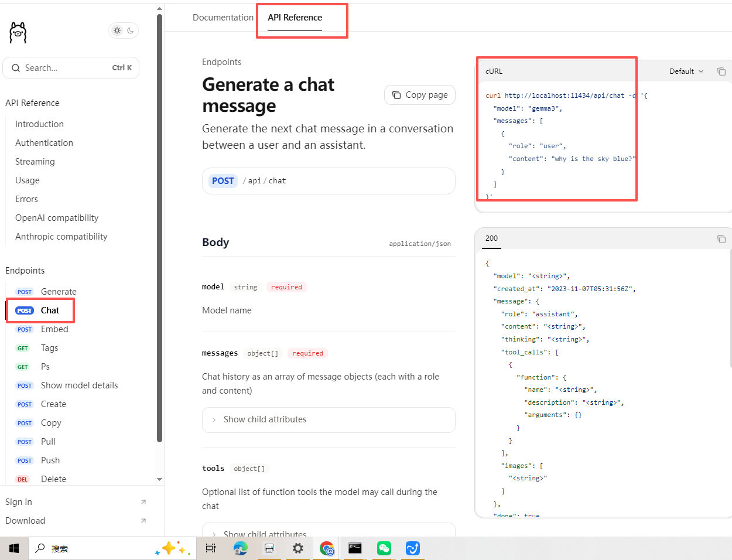Open the blue bird app in taskbar

click(x=413, y=548)
